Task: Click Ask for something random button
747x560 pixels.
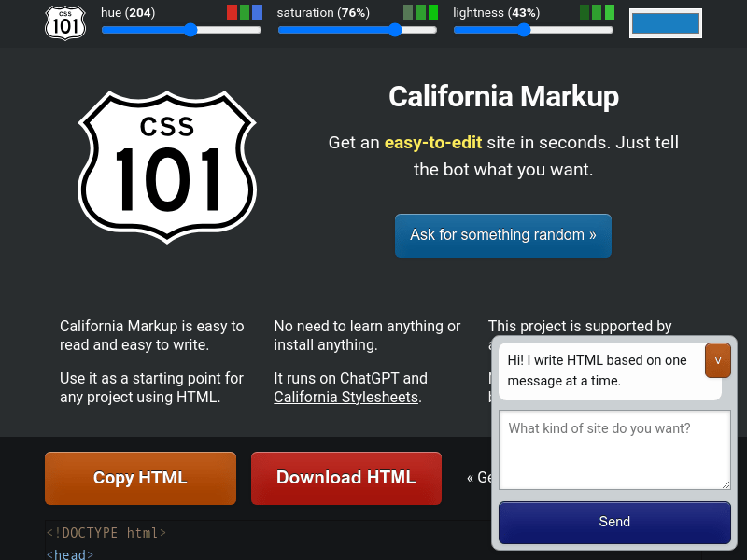Action: point(503,235)
